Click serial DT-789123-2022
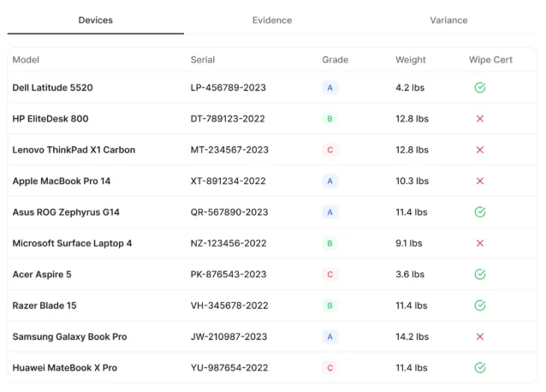The height and width of the screenshot is (392, 546). (228, 119)
